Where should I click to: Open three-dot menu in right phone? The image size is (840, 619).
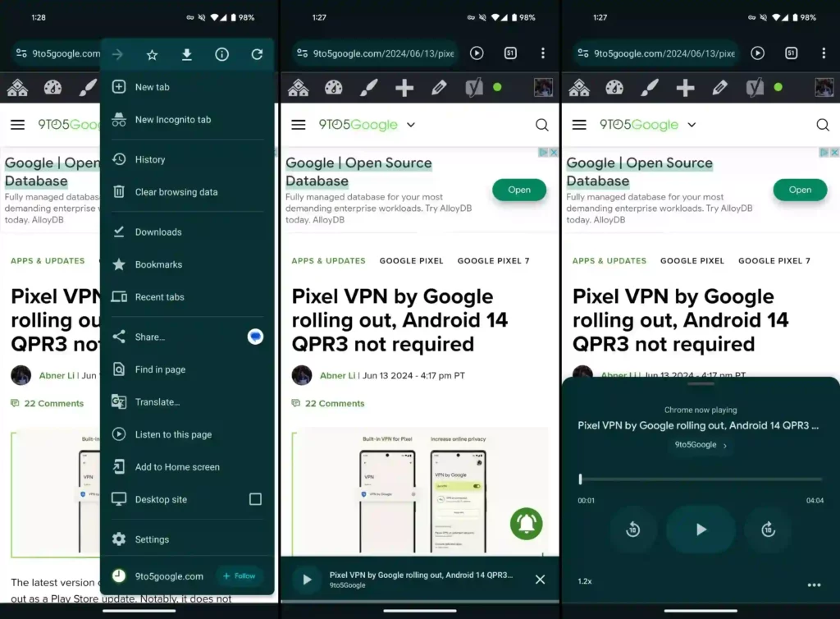(824, 53)
